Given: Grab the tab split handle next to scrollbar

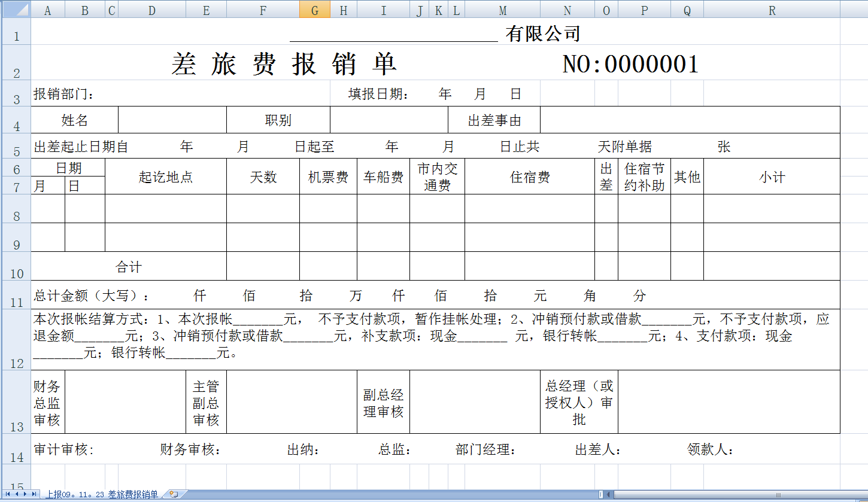Looking at the screenshot, I should [600, 494].
